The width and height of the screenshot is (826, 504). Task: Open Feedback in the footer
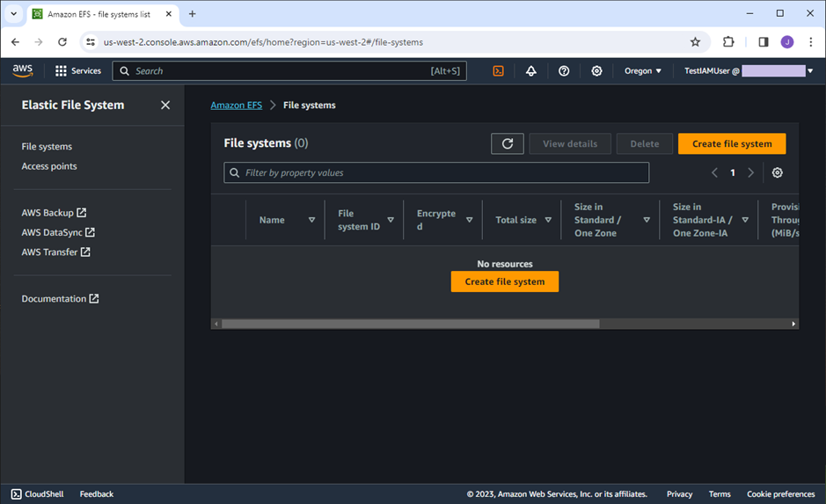tap(97, 494)
